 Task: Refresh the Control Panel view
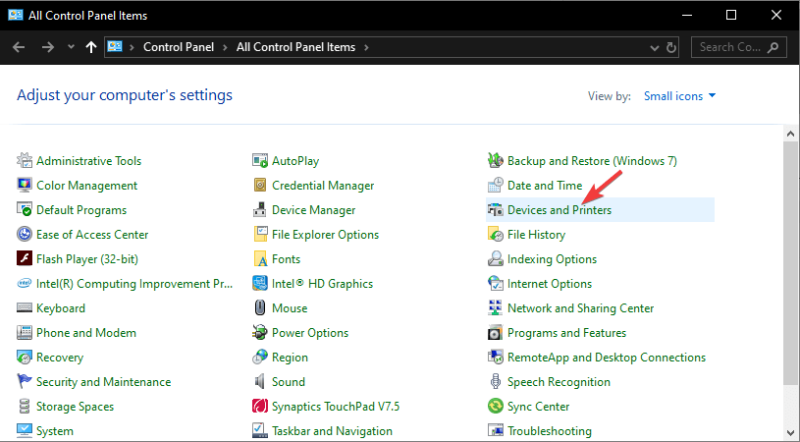coord(671,47)
